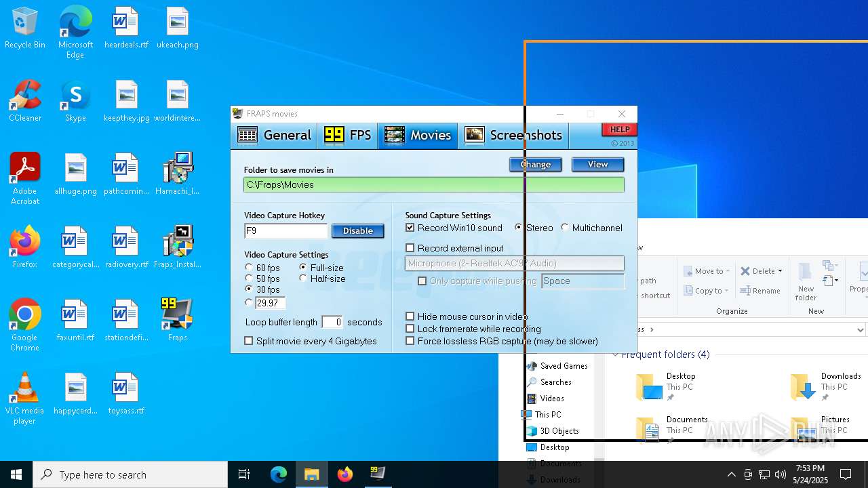This screenshot has height=488, width=868.
Task: Select the 60 fps option
Action: click(x=249, y=268)
